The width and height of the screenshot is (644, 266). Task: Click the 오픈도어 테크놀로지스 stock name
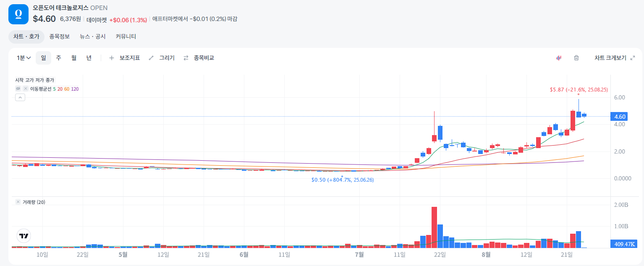point(60,8)
